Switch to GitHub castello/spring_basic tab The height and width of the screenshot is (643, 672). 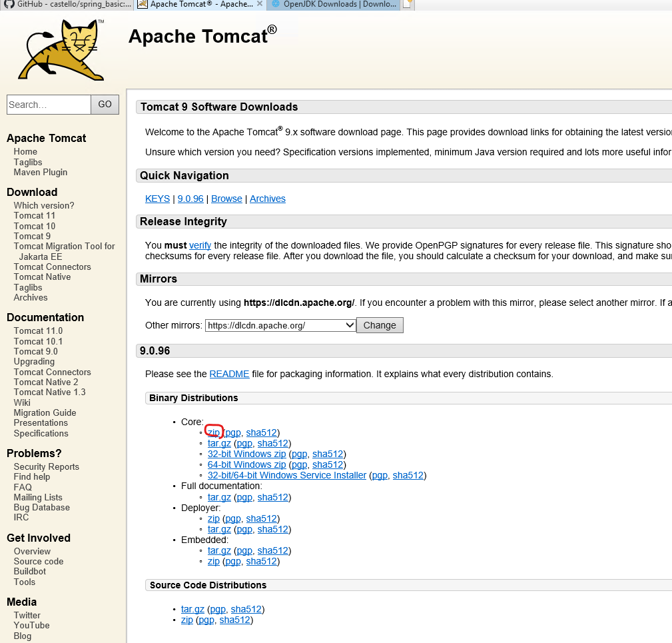pos(68,4)
